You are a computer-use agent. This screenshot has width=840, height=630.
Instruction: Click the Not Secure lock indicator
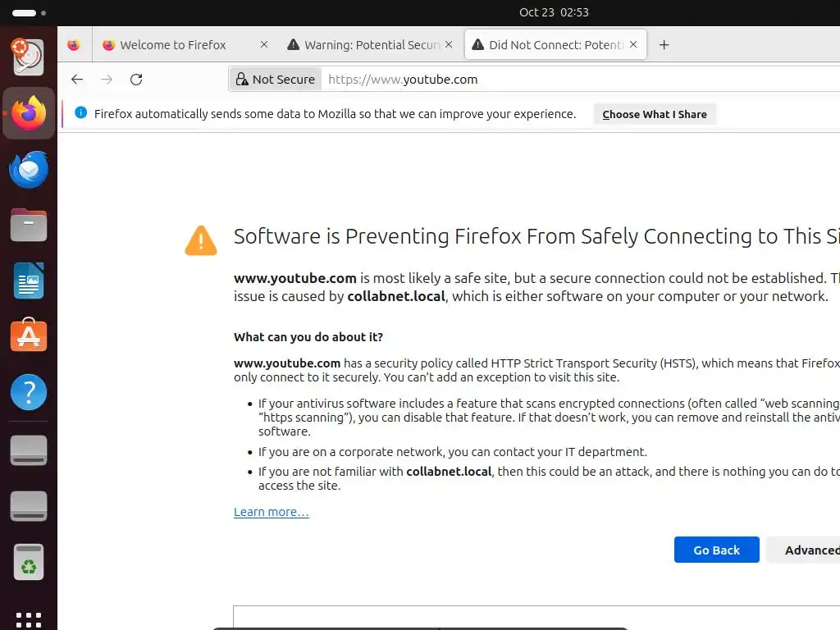click(275, 80)
